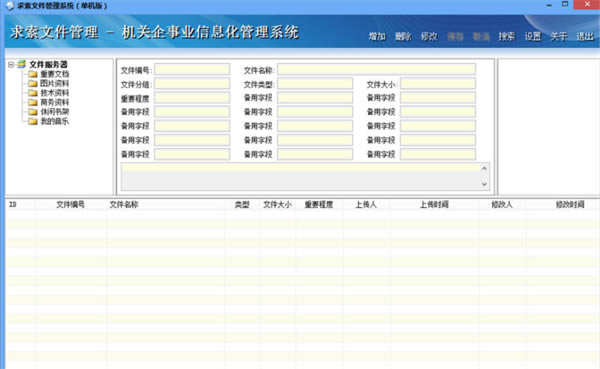Viewport: 600px width, 369px height.
Task: Open the 图片资料 folder
Action: 54,83
